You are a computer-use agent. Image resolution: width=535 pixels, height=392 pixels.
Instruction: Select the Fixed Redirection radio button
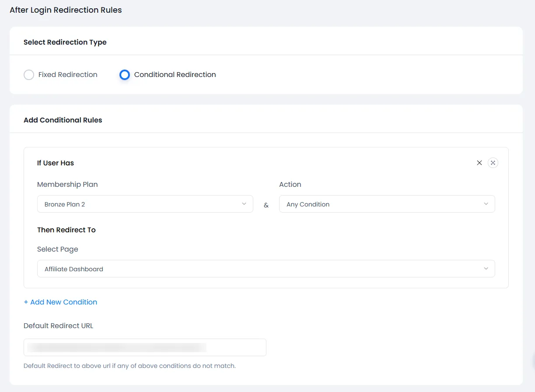[29, 75]
